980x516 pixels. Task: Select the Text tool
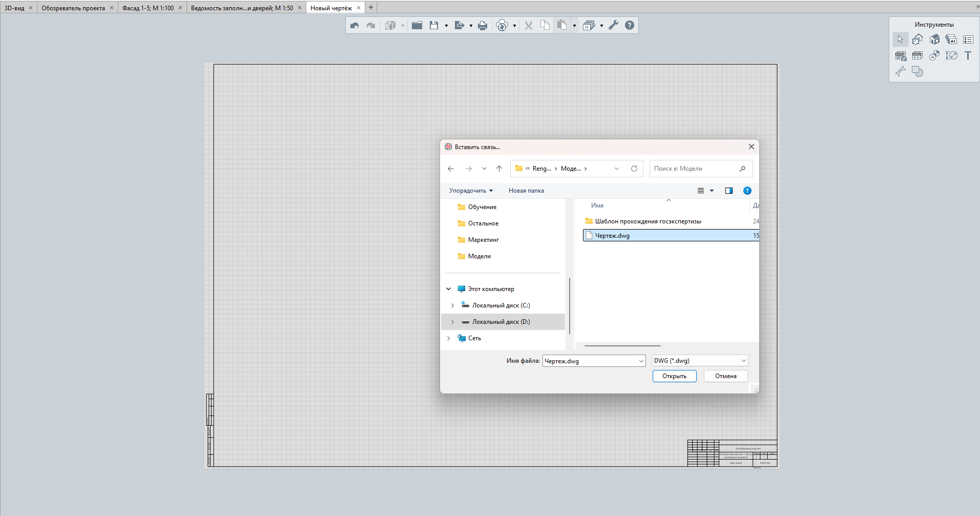(968, 55)
